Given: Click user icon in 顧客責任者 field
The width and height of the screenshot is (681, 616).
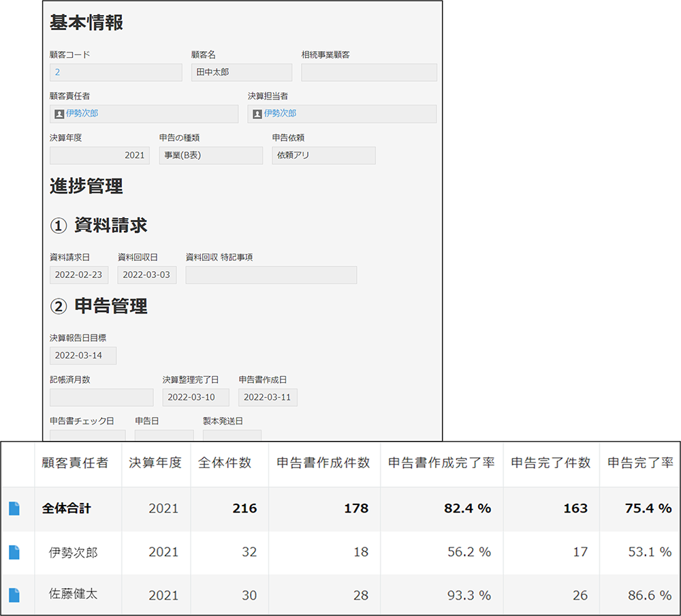Looking at the screenshot, I should pyautogui.click(x=59, y=114).
